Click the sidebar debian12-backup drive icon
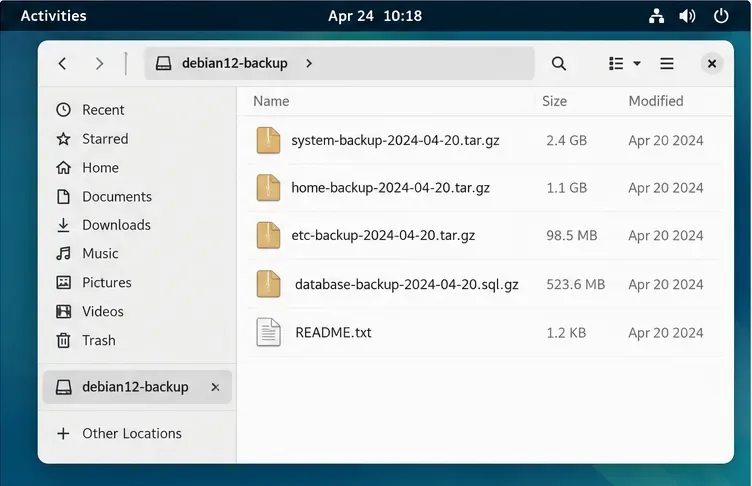Screen dimensions: 752x486 point(63,387)
